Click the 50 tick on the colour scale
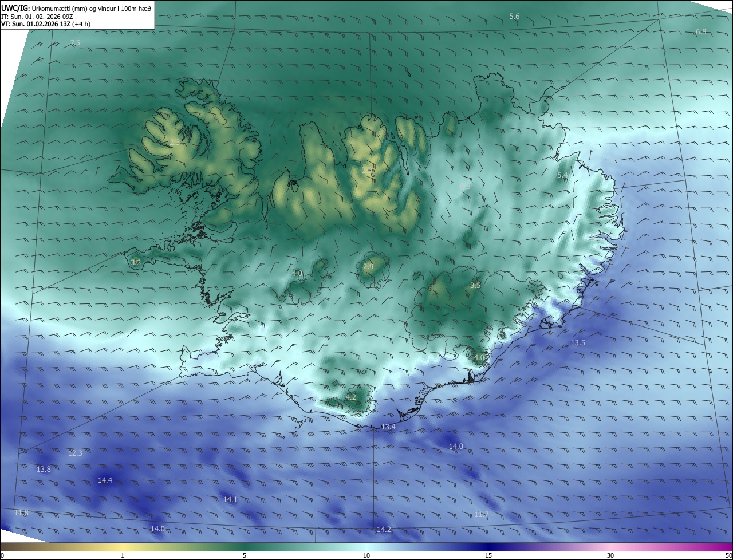733x560 pixels. 728,555
